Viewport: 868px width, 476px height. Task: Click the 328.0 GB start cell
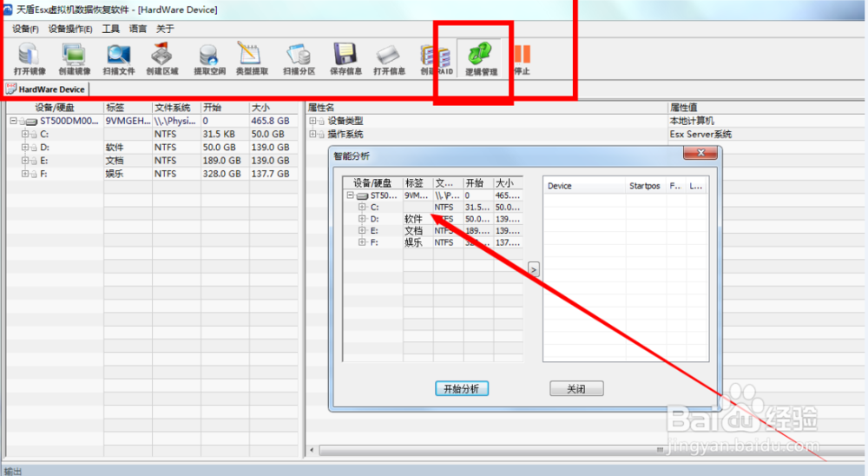click(221, 174)
